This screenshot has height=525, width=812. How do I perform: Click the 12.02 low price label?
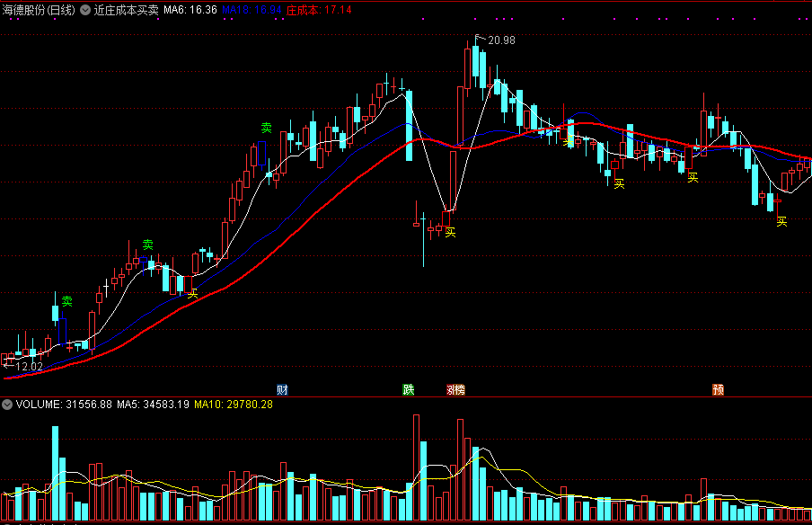[29, 367]
